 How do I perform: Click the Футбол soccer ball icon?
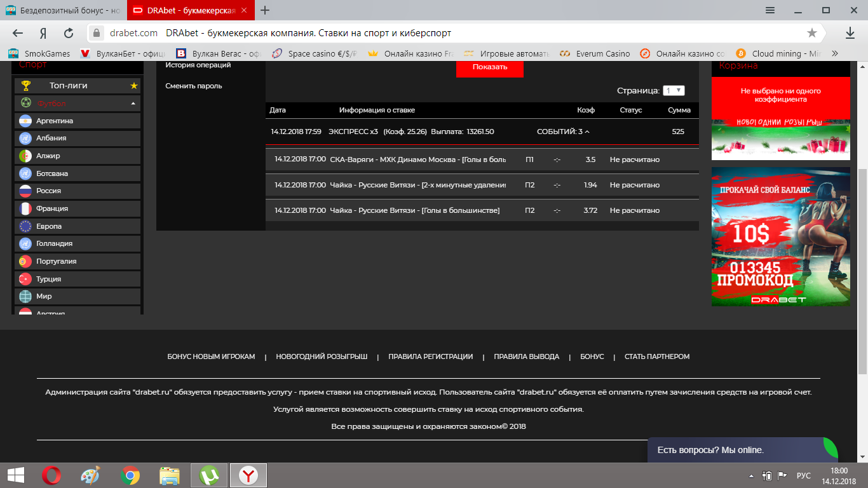26,103
